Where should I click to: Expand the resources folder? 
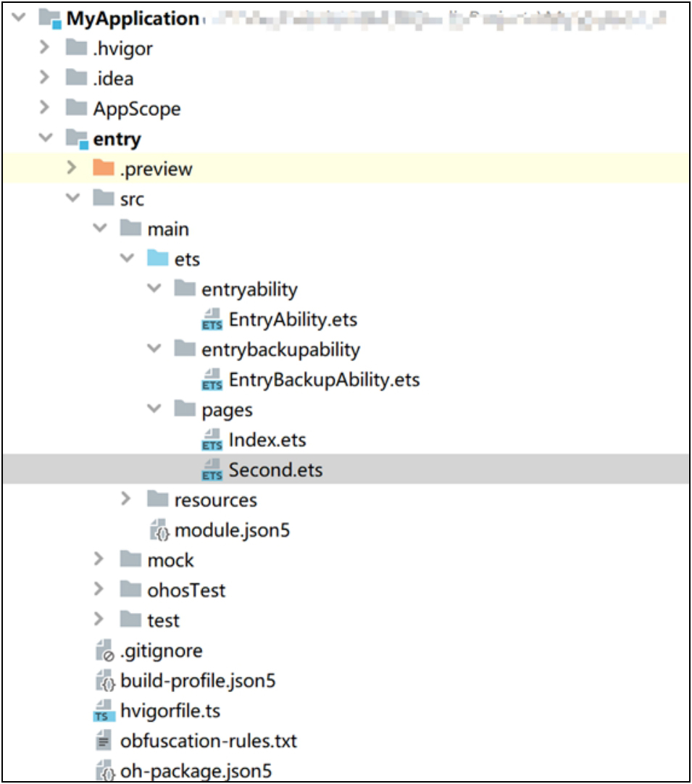tap(126, 500)
